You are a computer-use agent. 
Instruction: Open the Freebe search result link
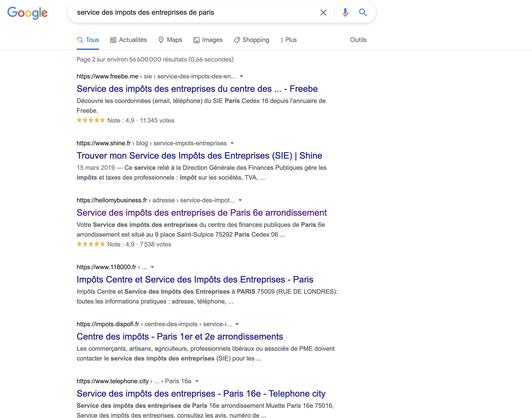coord(197,89)
